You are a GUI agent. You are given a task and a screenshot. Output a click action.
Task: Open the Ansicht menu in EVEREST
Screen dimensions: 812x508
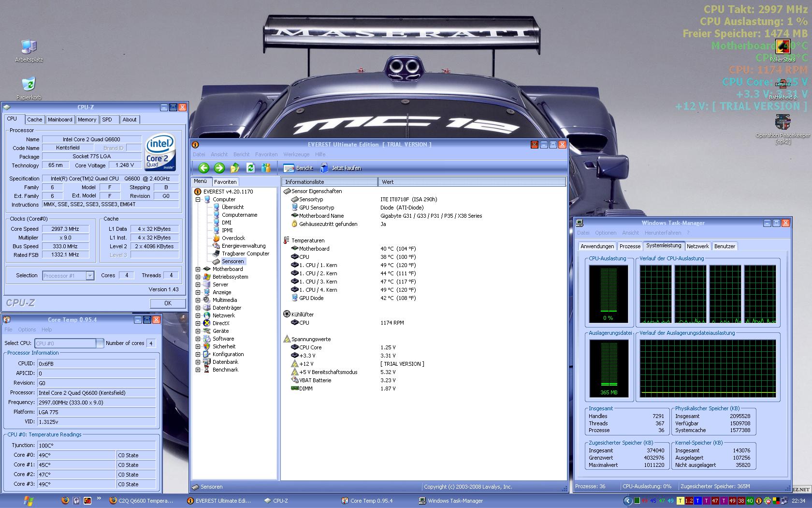(219, 154)
